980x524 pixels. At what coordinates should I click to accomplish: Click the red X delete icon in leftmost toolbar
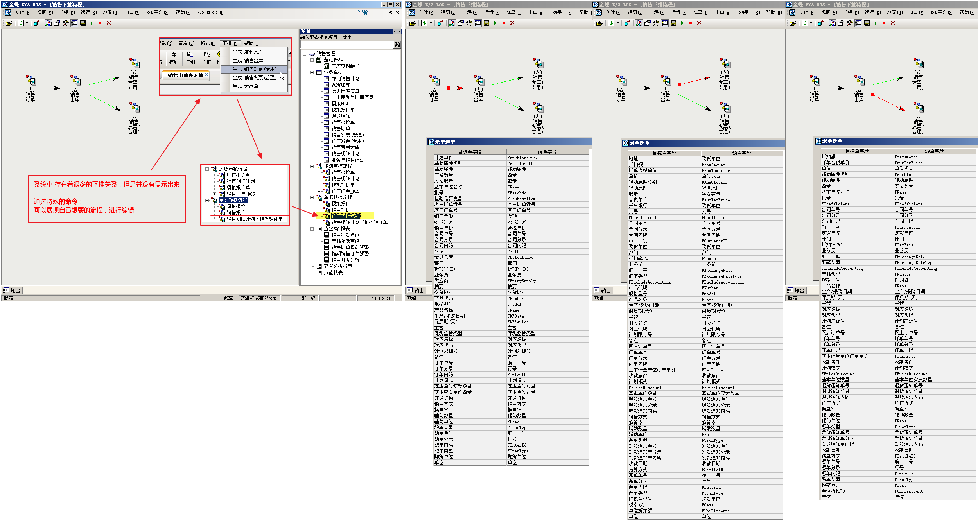pyautogui.click(x=109, y=23)
